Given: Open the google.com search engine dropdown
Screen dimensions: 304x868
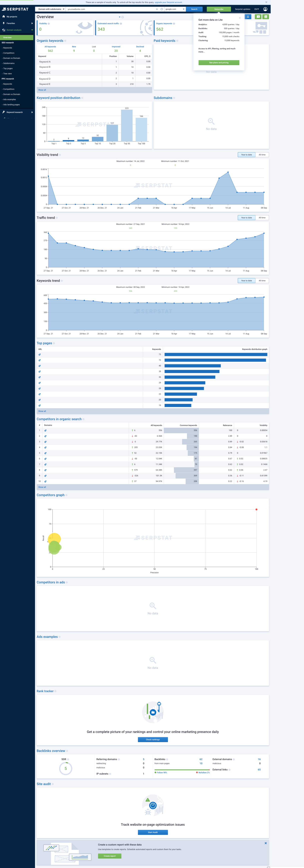Looking at the screenshot, I should (x=175, y=9).
